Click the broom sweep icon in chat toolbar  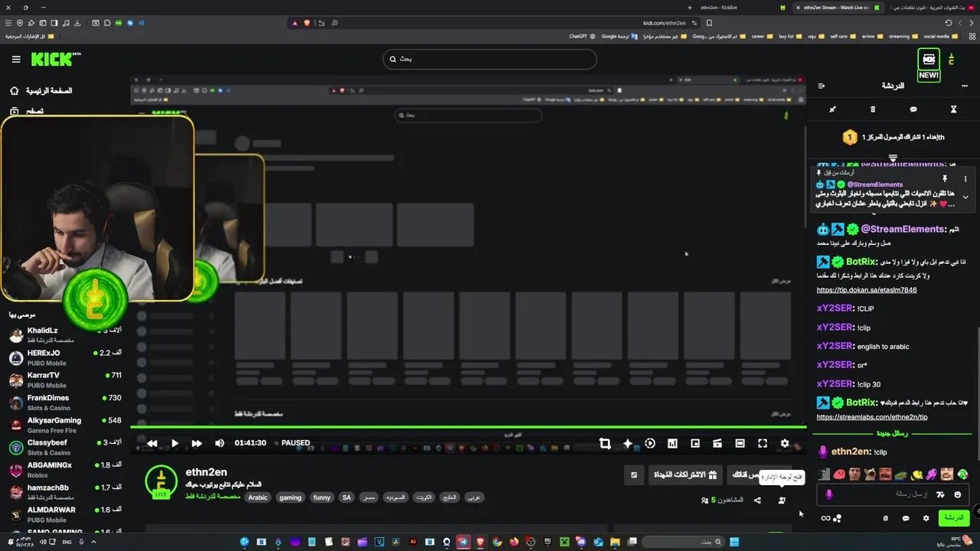tap(833, 109)
